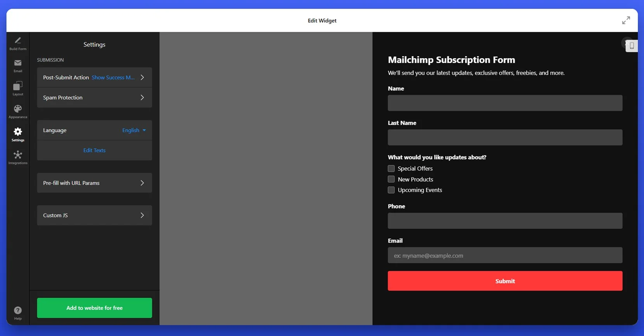Click into the Email input field
This screenshot has width=644, height=336.
(505, 255)
